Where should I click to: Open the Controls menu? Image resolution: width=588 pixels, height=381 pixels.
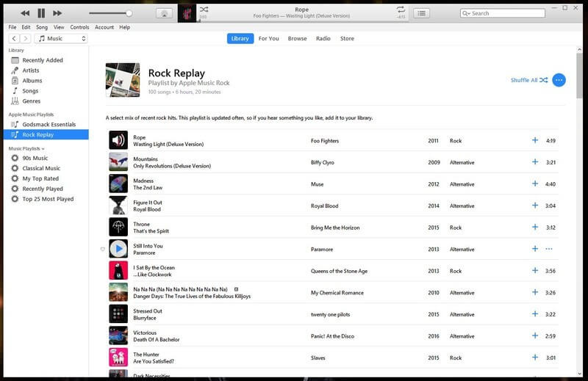(79, 27)
